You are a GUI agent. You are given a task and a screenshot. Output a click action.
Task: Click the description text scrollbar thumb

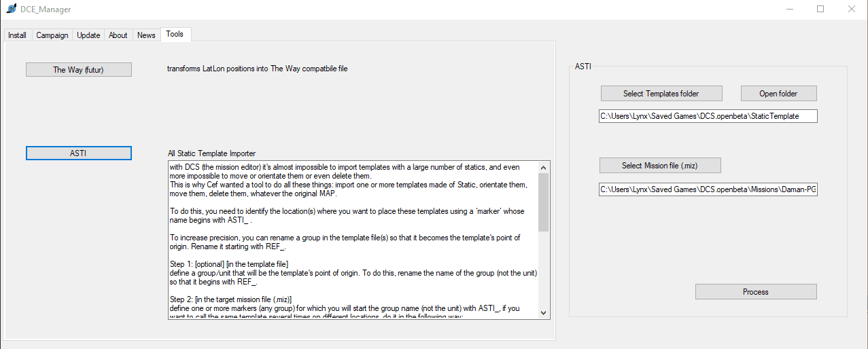[x=543, y=202]
